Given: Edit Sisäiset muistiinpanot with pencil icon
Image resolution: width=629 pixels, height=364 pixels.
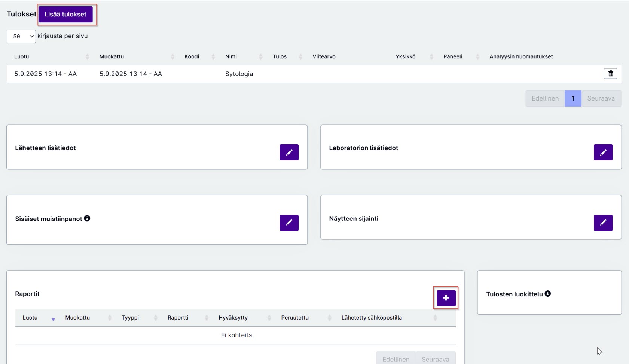Looking at the screenshot, I should pyautogui.click(x=289, y=223).
